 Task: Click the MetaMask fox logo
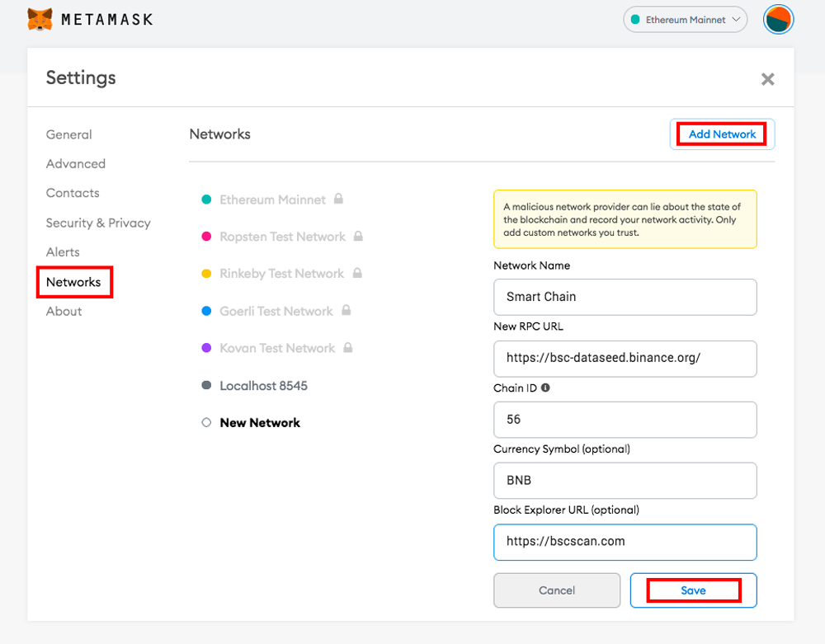[40, 20]
